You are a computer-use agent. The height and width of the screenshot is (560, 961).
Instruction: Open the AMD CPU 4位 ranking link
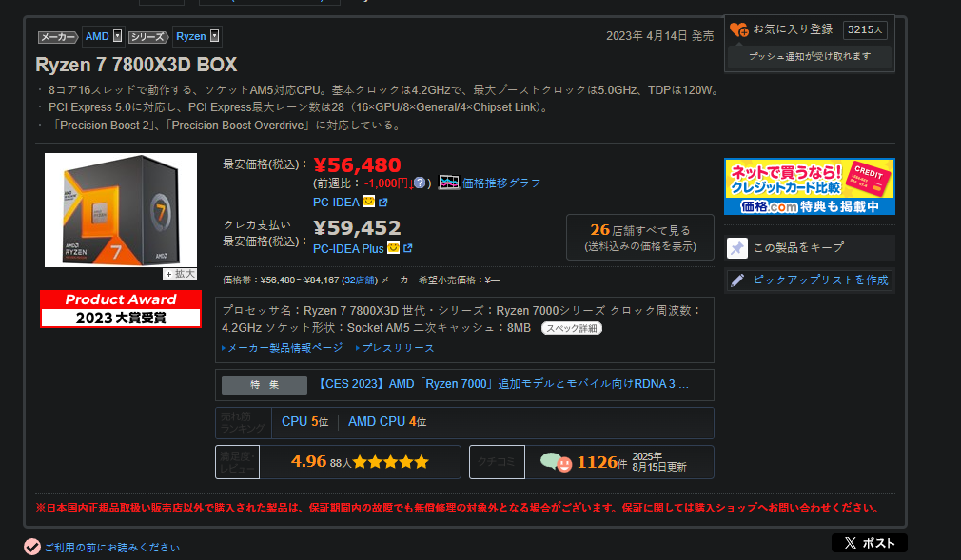point(387,421)
